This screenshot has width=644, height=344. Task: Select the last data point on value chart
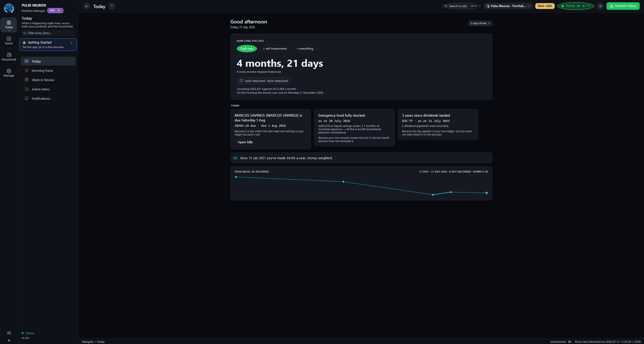click(487, 193)
